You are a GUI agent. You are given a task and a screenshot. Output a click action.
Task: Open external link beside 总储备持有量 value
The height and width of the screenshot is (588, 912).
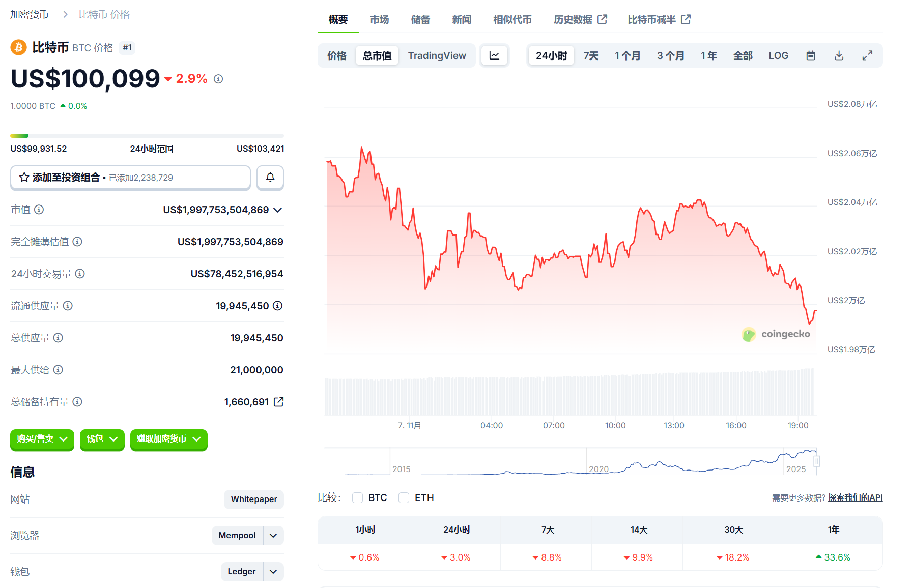[278, 402]
